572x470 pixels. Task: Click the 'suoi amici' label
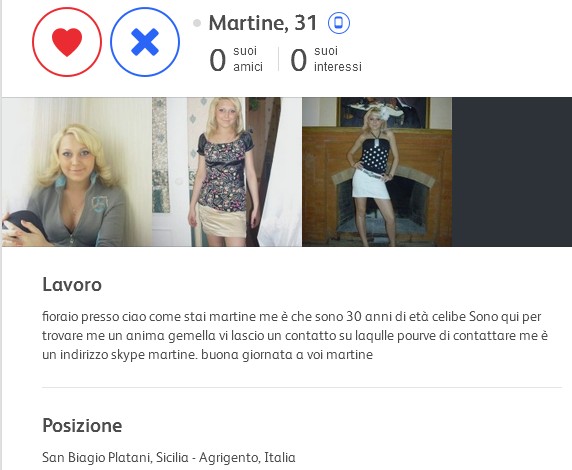point(248,59)
